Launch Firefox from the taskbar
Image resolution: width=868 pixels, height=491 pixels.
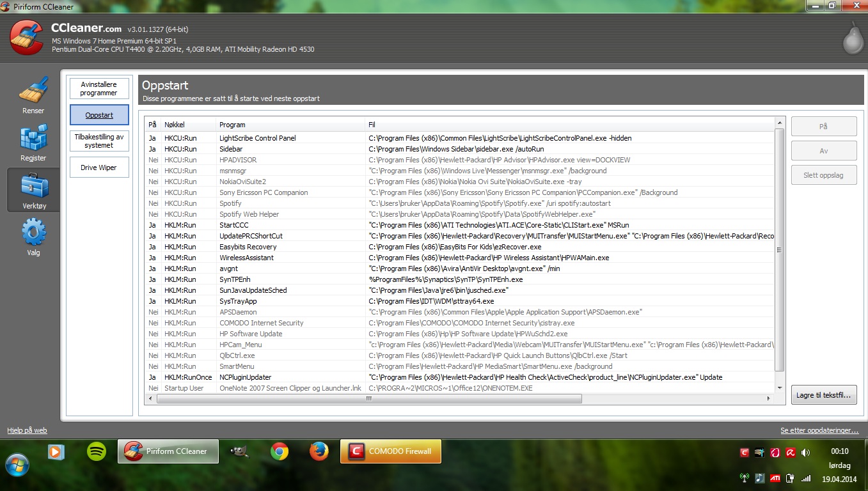pos(319,452)
